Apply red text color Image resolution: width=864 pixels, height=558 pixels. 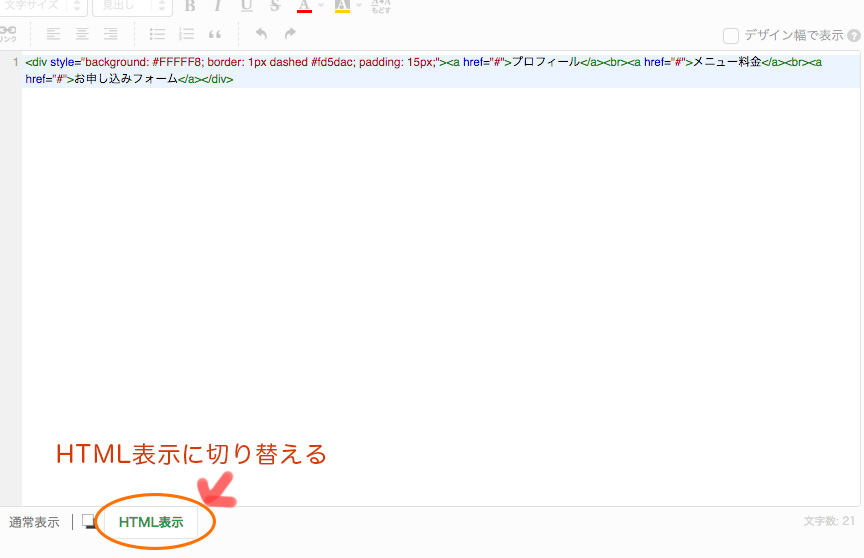pyautogui.click(x=304, y=6)
